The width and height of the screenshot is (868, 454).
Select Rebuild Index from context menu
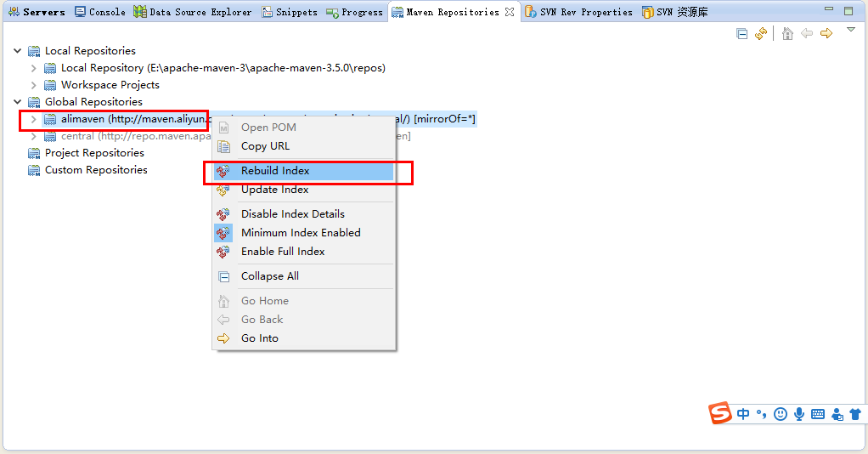(x=304, y=171)
